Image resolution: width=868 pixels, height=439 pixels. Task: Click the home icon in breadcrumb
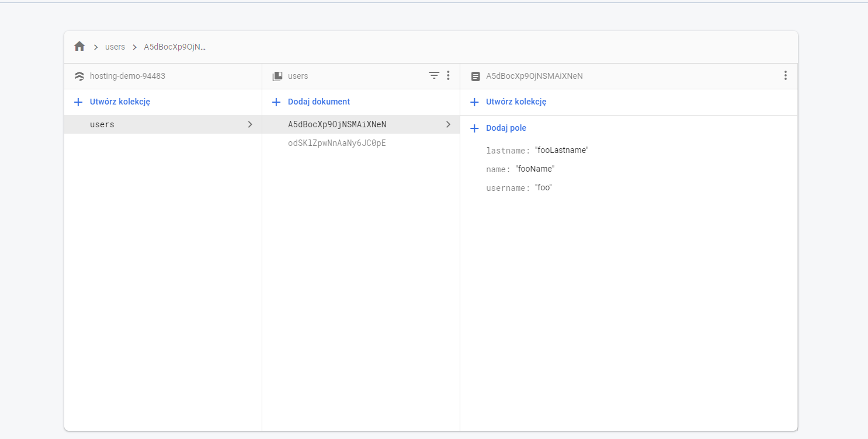pos(79,47)
